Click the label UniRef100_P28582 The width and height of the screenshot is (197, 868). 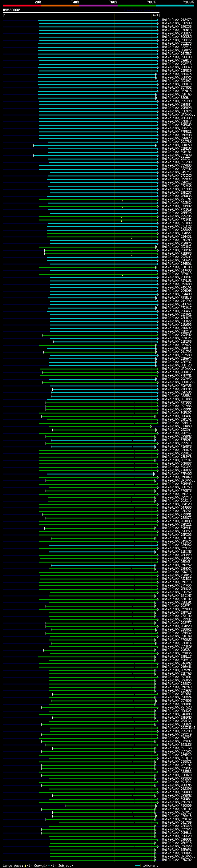[x=177, y=396]
